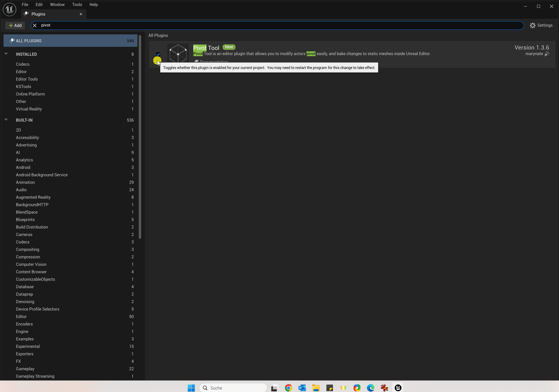Image resolution: width=559 pixels, height=392 pixels.
Task: Click the Settings gear icon
Action: tap(532, 25)
